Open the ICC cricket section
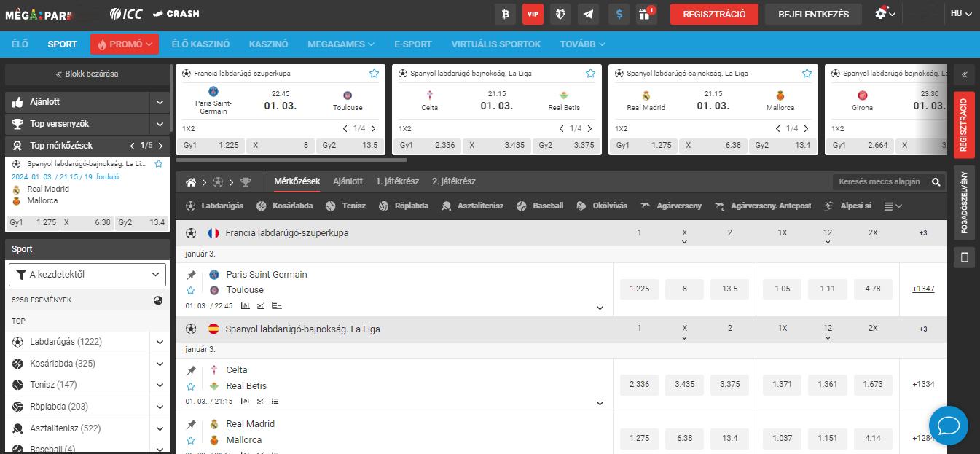980x454 pixels. 125,14
